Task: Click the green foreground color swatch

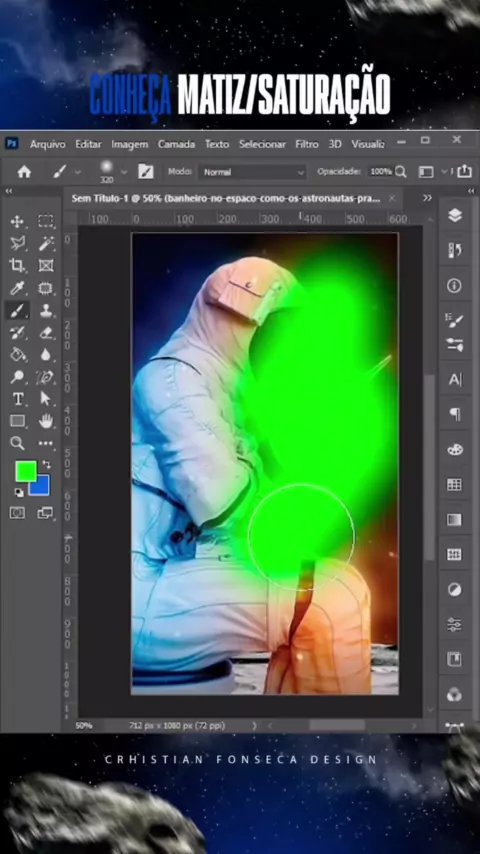Action: coord(25,472)
